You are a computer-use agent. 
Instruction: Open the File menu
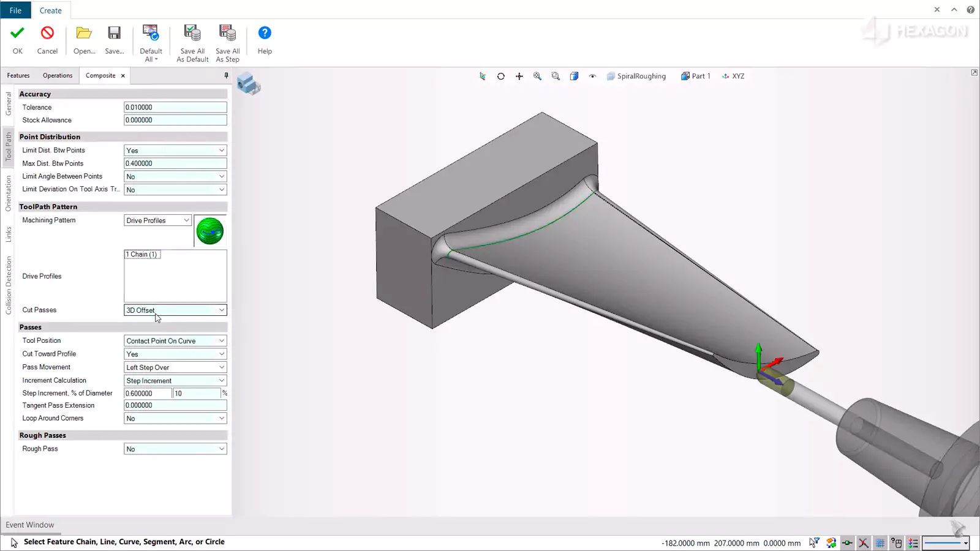tap(15, 10)
